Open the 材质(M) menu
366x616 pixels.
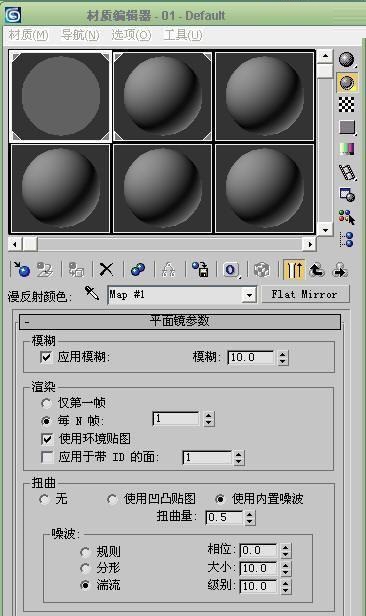click(x=28, y=35)
